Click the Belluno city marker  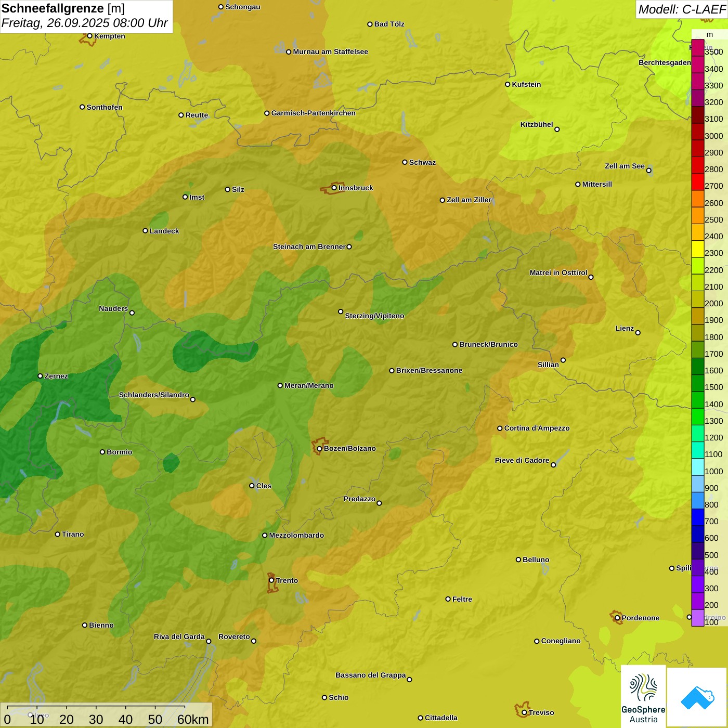point(518,560)
